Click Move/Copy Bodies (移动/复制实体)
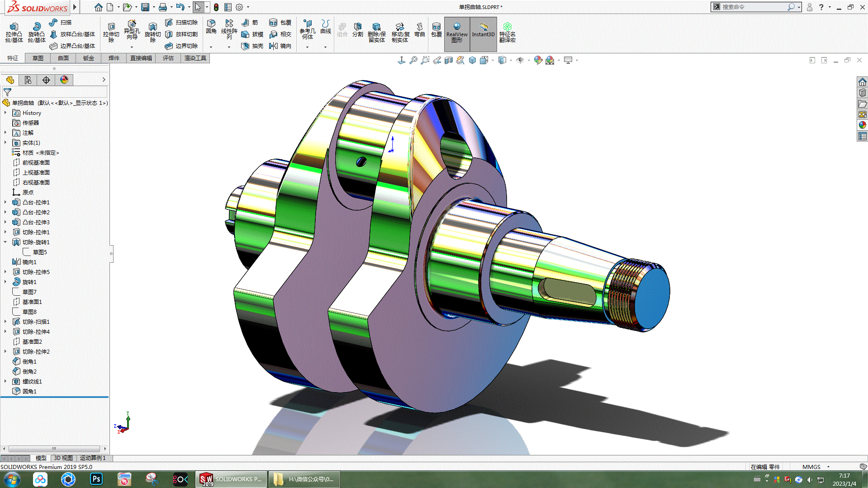 pyautogui.click(x=400, y=32)
